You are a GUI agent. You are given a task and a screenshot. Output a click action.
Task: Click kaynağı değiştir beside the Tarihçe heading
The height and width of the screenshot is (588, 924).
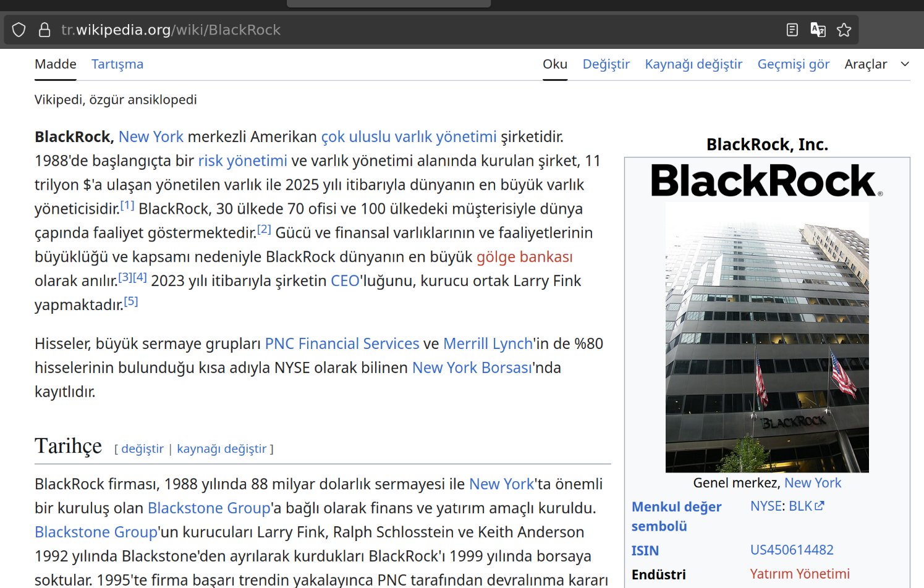point(222,449)
